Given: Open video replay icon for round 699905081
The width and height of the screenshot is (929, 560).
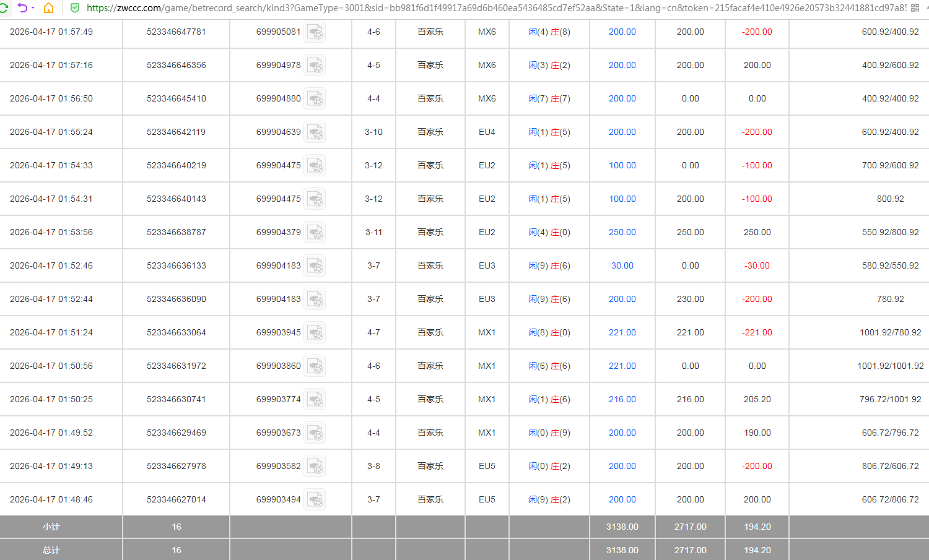Looking at the screenshot, I should (315, 32).
